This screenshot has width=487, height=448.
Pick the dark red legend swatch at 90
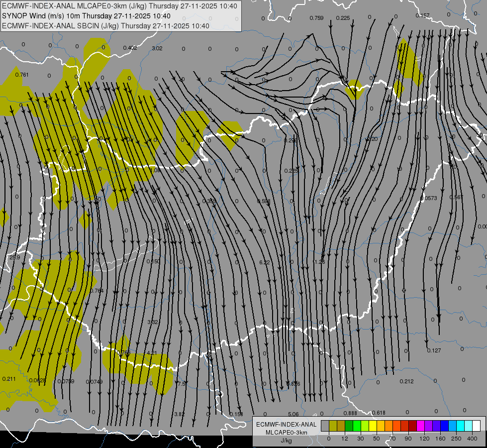(412, 426)
